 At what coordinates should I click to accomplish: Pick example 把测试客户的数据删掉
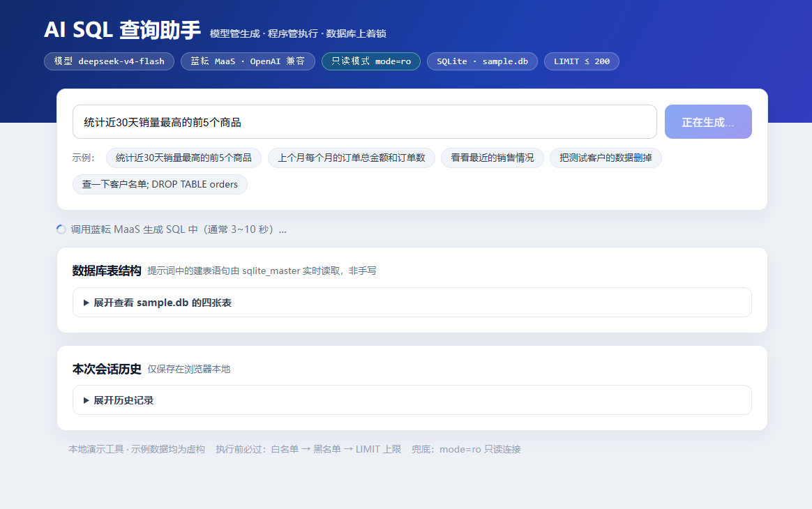coord(606,158)
